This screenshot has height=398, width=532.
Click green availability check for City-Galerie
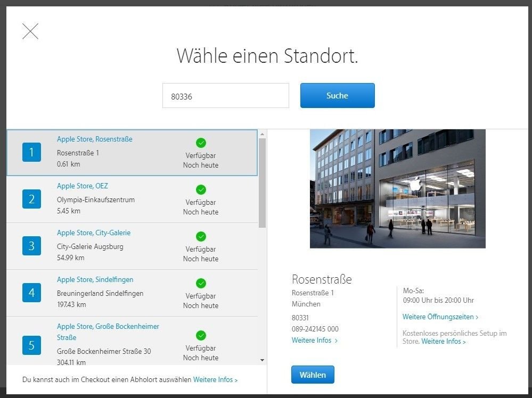(201, 236)
